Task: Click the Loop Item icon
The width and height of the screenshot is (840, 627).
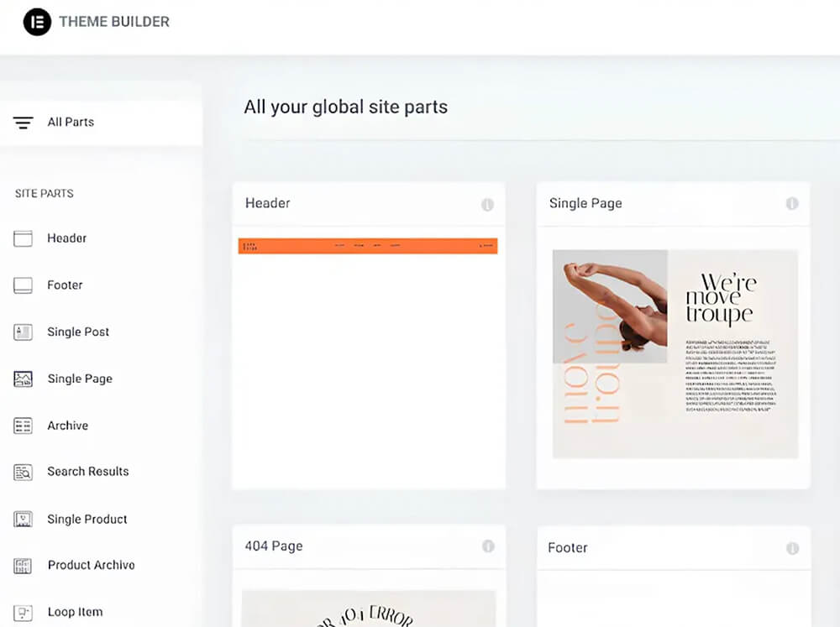Action: 23,612
